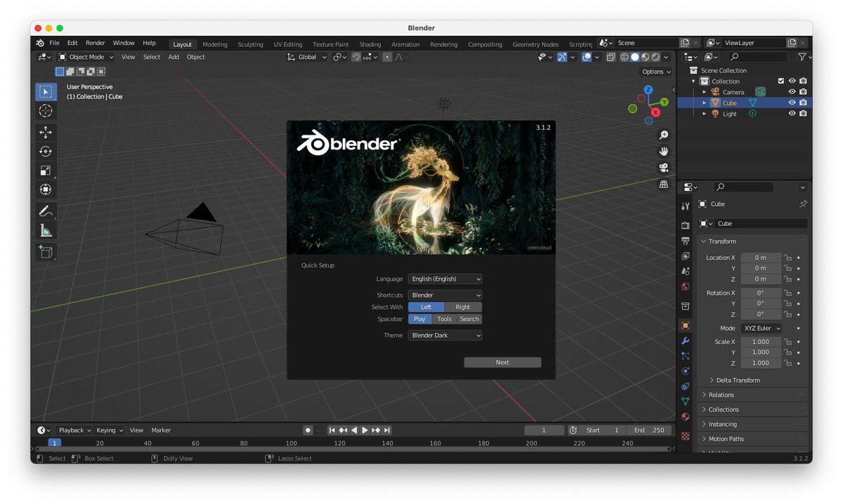Click the play animation button
This screenshot has width=843, height=504.
pyautogui.click(x=365, y=430)
